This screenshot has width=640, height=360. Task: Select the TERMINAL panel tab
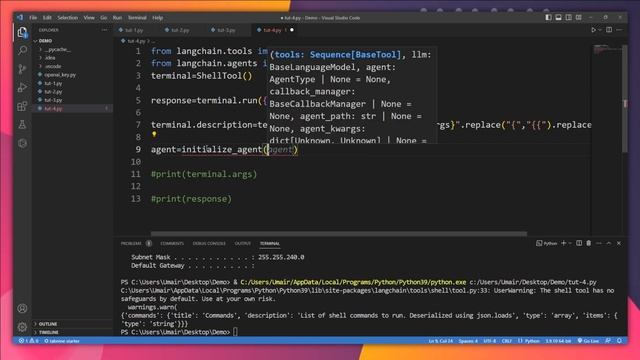point(270,243)
